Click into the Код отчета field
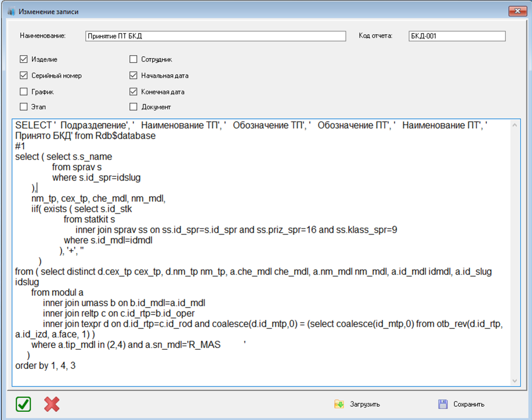This screenshot has width=532, height=420. pyautogui.click(x=457, y=36)
